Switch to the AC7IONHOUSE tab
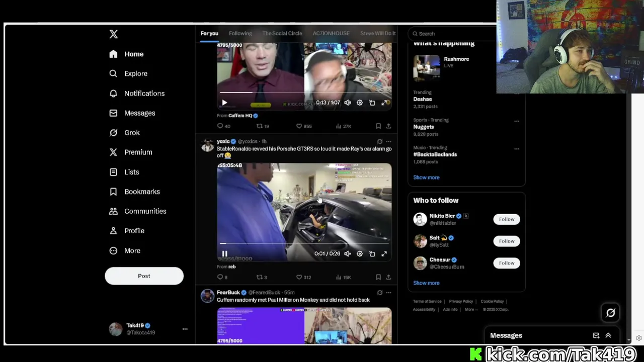Viewport: 644px width, 362px height. (x=331, y=33)
